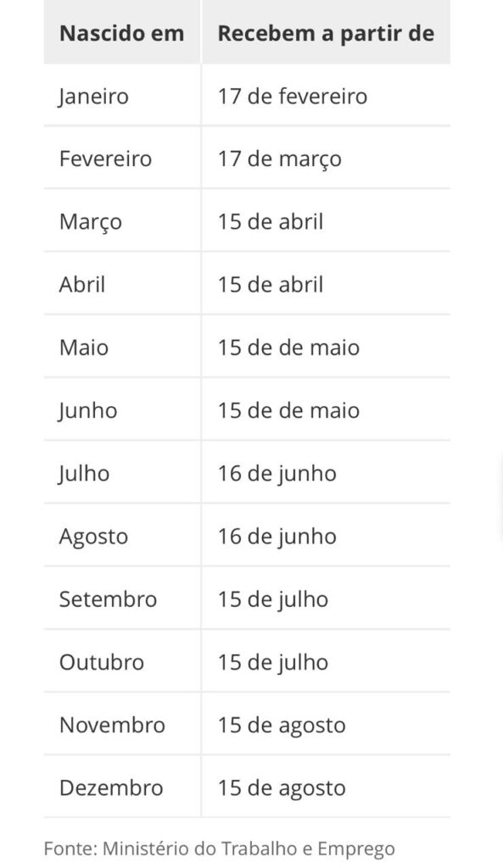Select the Maio month cell
The width and height of the screenshot is (503, 868).
click(x=121, y=347)
